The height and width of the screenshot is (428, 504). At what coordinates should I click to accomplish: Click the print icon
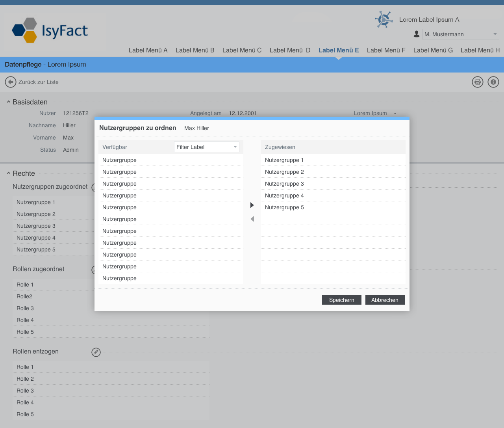point(478,82)
